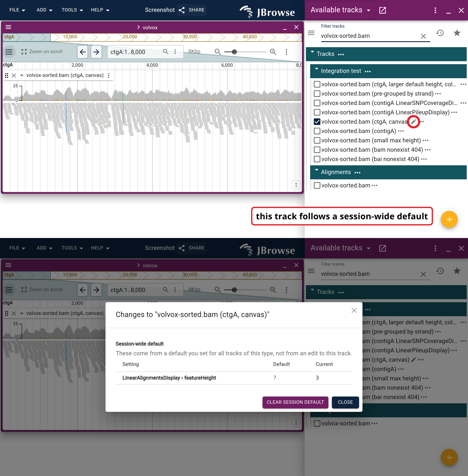Image resolution: width=468 pixels, height=476 pixels.
Task: Close the volvox-sorted.bam canvas track
Action: point(14,75)
